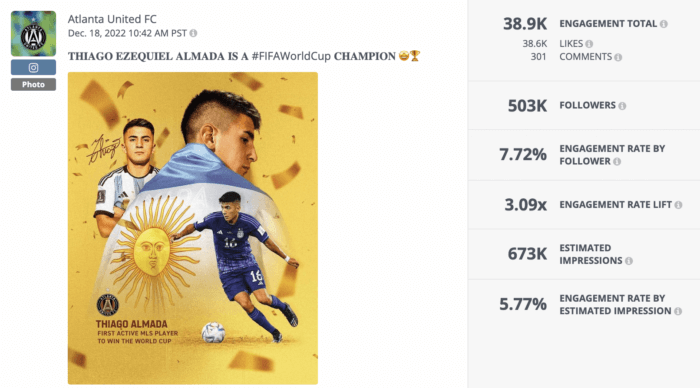Select the 38.9K engagement total value
This screenshot has width=700, height=388.
pos(525,24)
